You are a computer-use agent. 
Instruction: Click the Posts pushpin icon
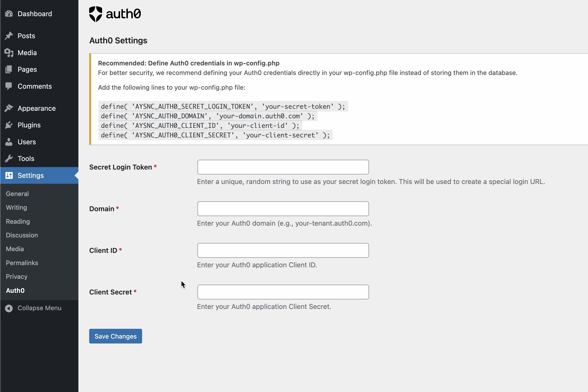9,36
